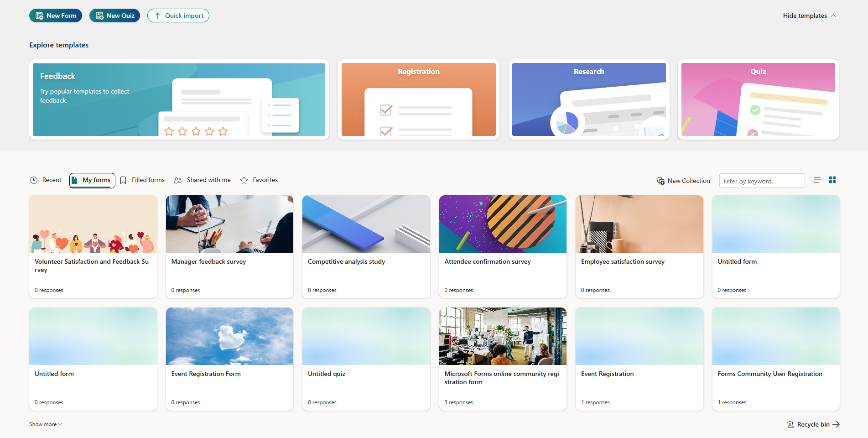This screenshot has width=868, height=438.
Task: Select the Registration template card
Action: 418,99
